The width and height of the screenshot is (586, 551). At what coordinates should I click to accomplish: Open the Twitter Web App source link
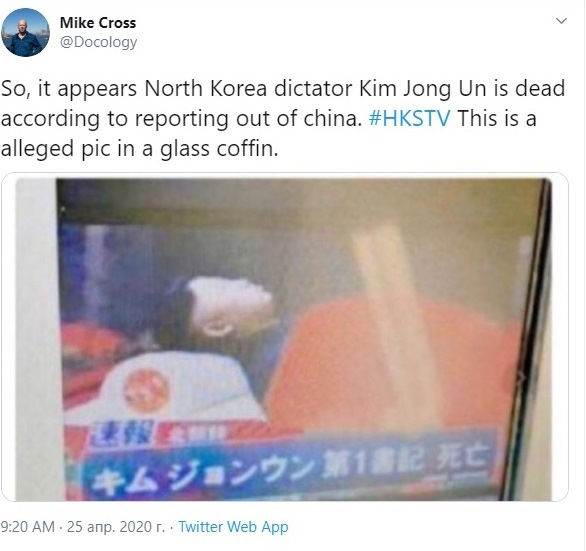[233, 527]
